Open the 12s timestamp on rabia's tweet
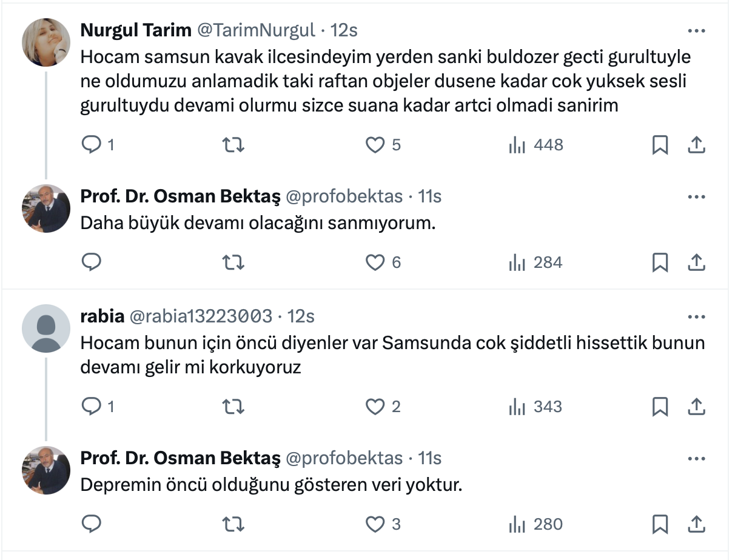The width and height of the screenshot is (735, 560). click(x=301, y=316)
